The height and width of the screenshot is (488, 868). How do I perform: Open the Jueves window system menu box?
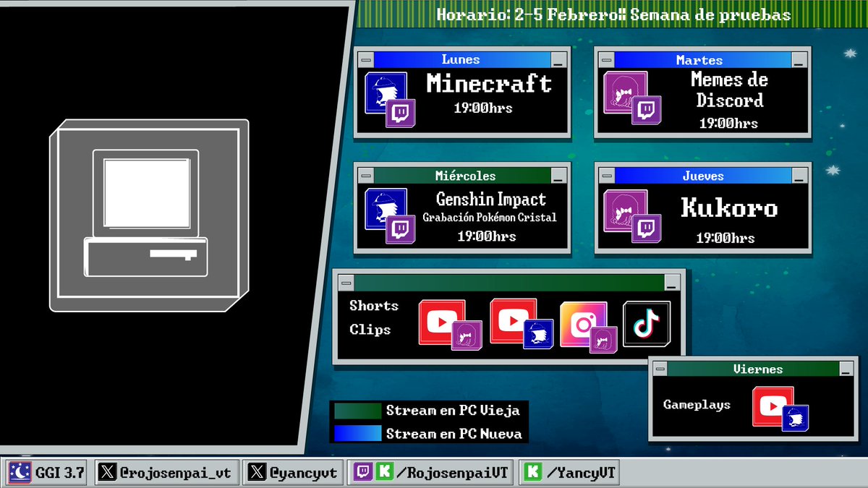[x=606, y=176]
